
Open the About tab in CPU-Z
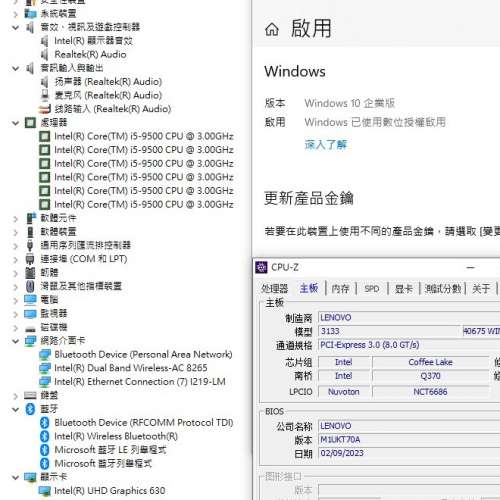point(481,289)
